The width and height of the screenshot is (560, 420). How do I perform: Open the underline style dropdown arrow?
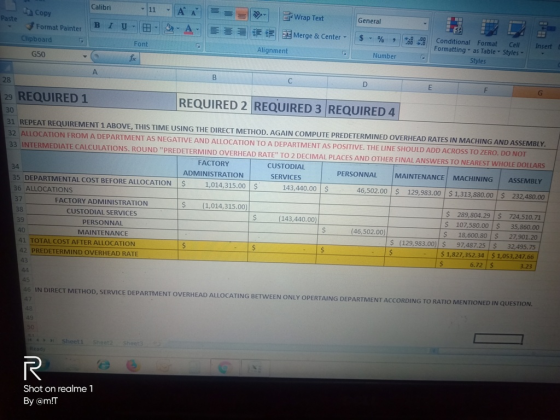(x=134, y=26)
